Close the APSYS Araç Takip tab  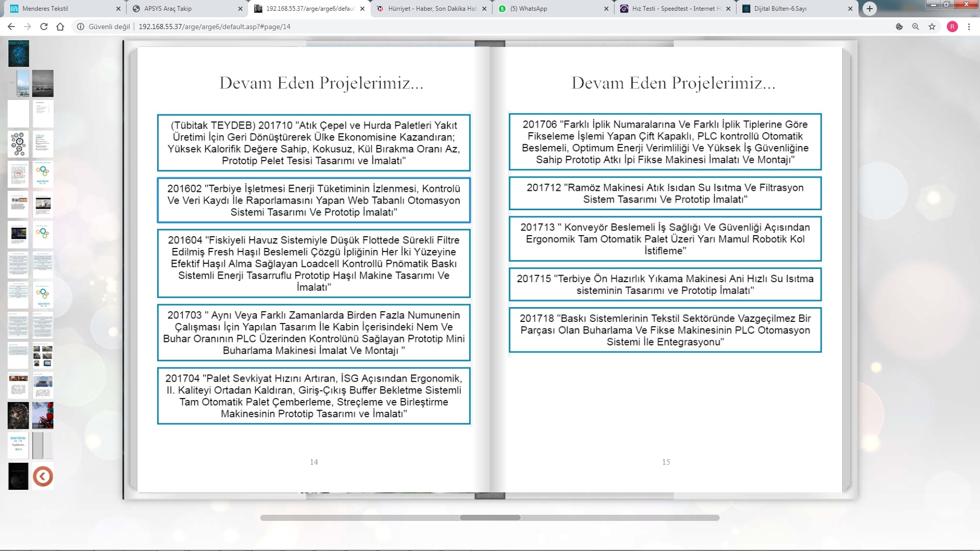click(240, 9)
